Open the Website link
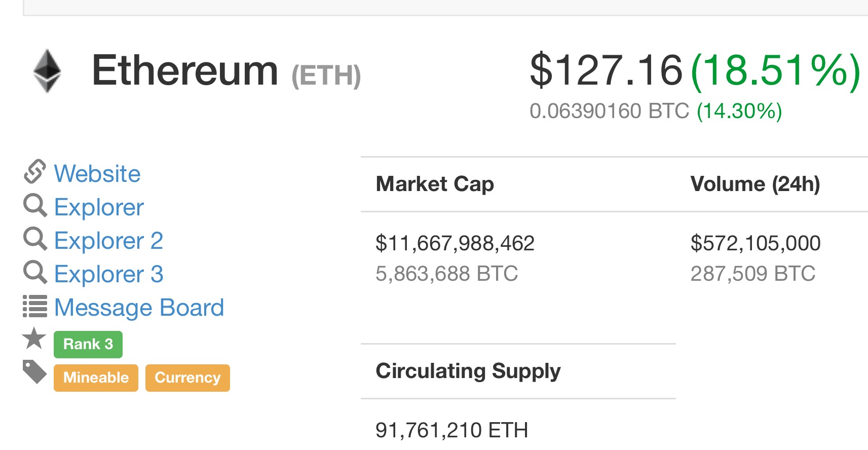The image size is (868, 450). (97, 174)
